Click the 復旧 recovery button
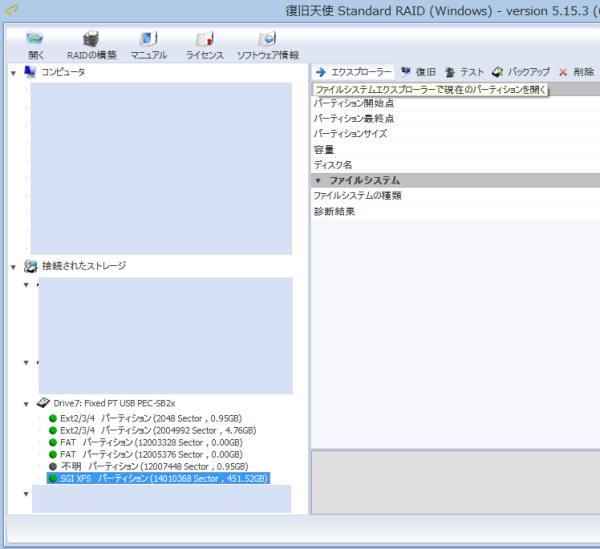 (x=418, y=72)
